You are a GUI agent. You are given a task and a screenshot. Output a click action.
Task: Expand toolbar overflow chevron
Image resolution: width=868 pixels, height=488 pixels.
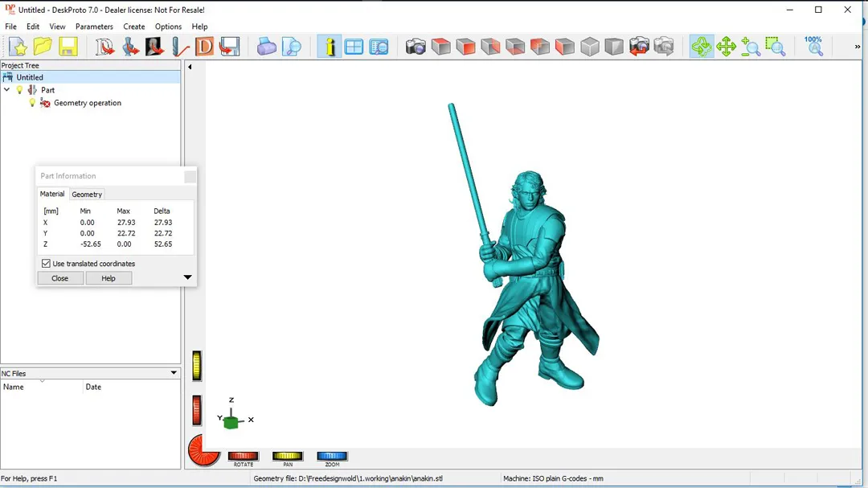pyautogui.click(x=858, y=47)
